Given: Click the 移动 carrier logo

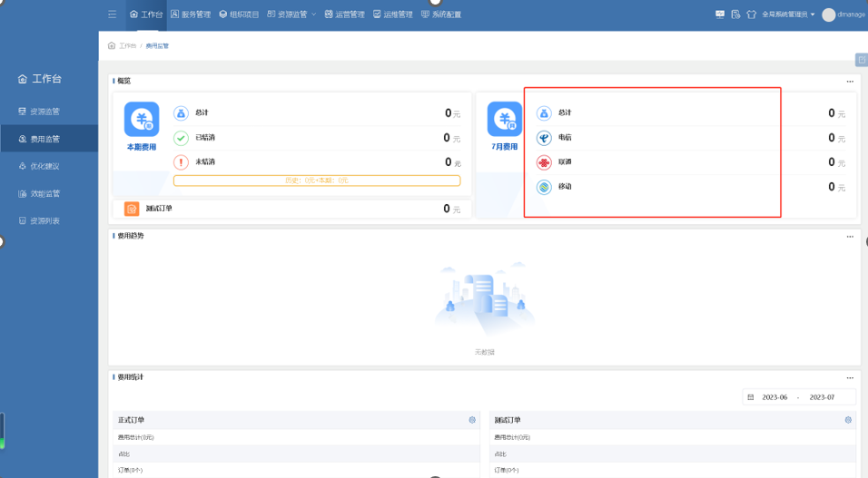Looking at the screenshot, I should 544,187.
